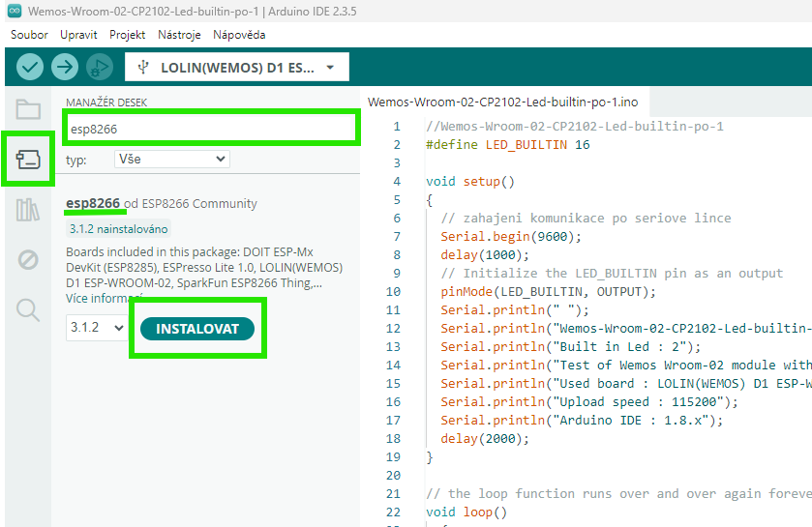Click the MANAŽÉR DESEK panel heading
This screenshot has height=527, width=812.
[x=106, y=102]
